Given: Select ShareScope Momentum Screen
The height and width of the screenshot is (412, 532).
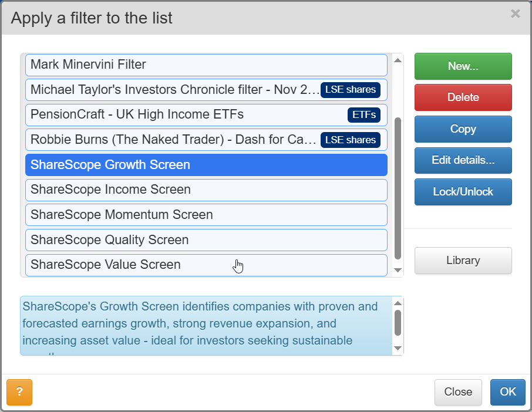Looking at the screenshot, I should coord(206,215).
